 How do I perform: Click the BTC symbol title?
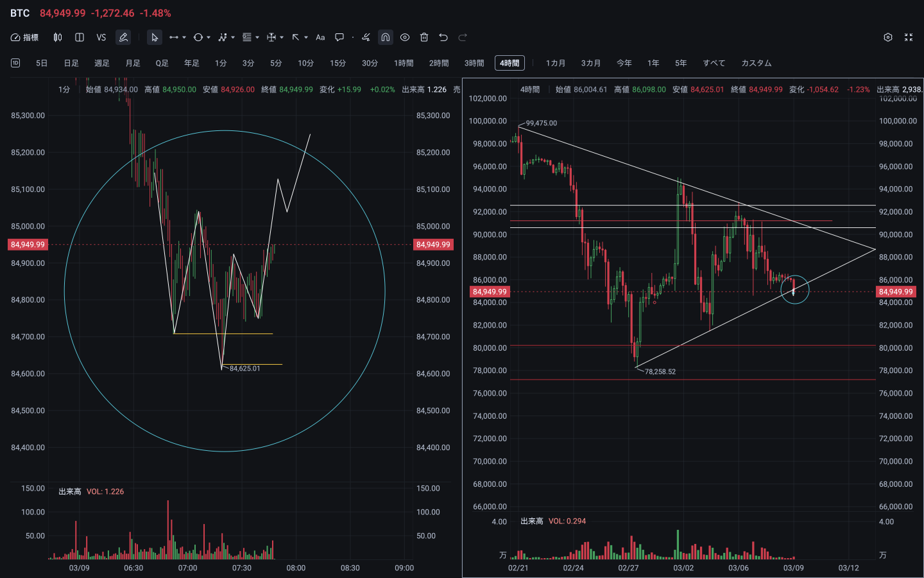click(x=20, y=13)
